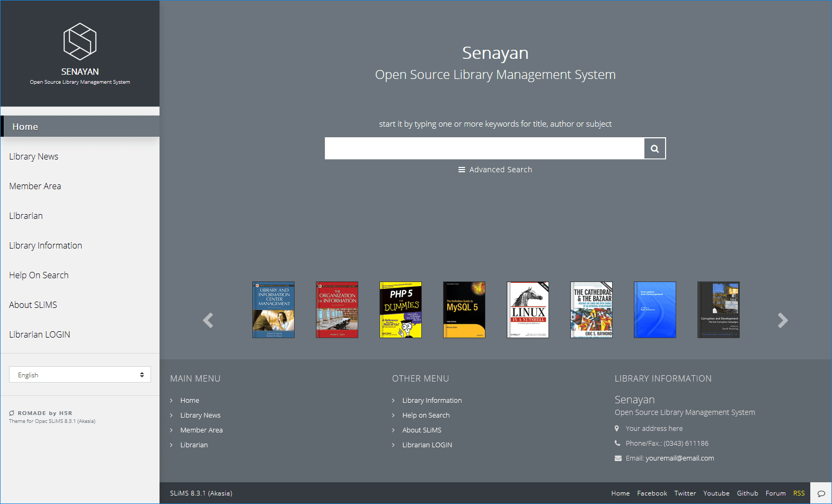This screenshot has height=504, width=832.
Task: Open RSS feed link in footer
Action: (799, 493)
